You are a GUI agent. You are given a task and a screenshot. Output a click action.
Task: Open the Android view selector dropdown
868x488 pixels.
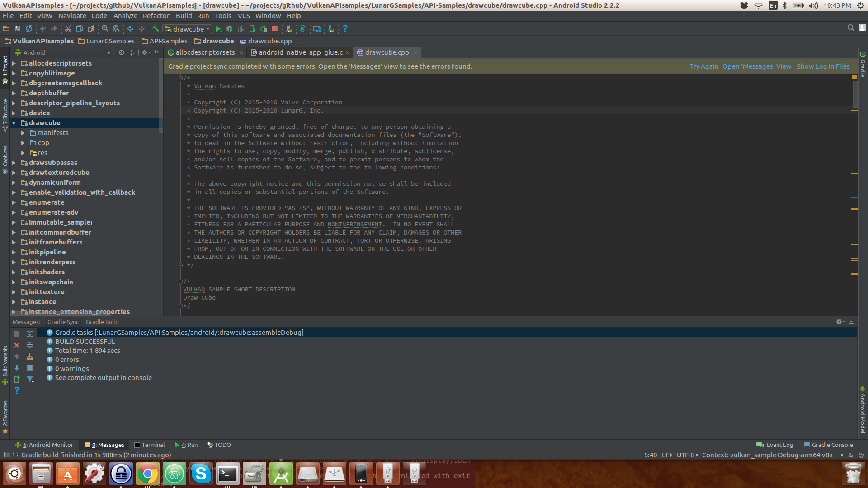(63, 52)
